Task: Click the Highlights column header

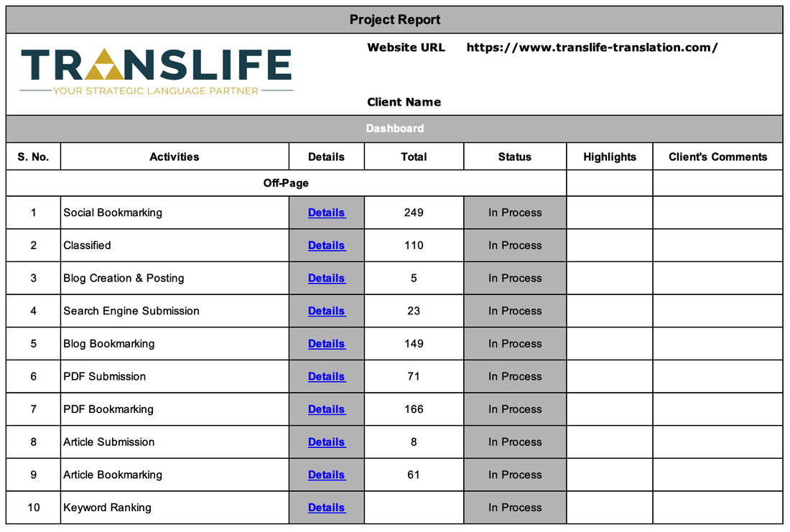Action: pyautogui.click(x=609, y=157)
